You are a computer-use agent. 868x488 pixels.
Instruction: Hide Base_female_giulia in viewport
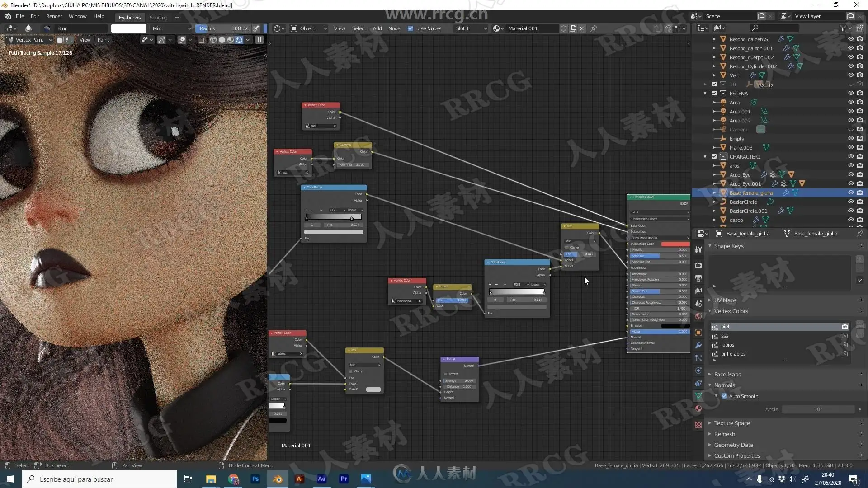pos(851,193)
